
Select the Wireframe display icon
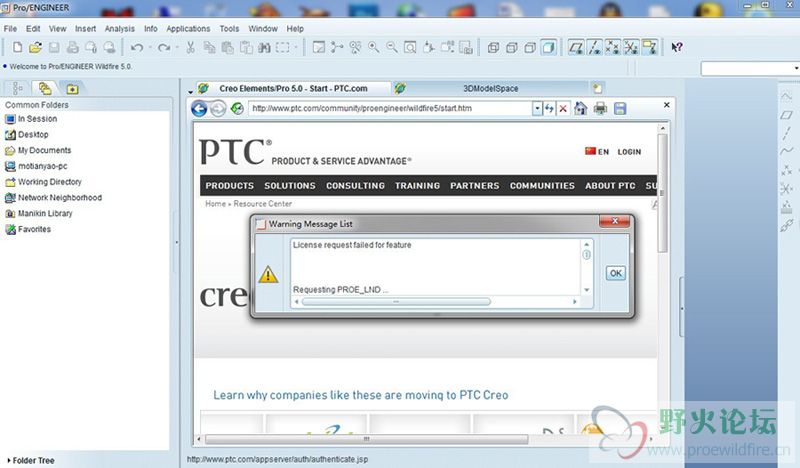pos(493,47)
